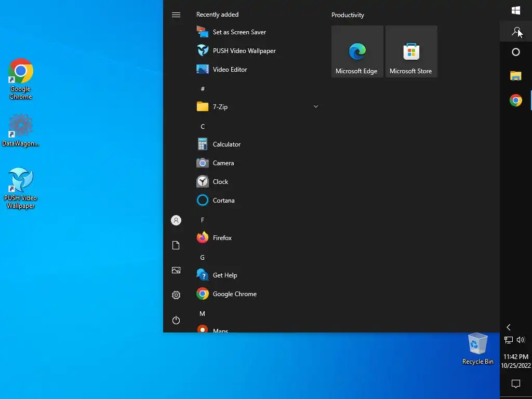532x399 pixels.
Task: Open Documents from Start sidebar
Action: [x=176, y=245]
